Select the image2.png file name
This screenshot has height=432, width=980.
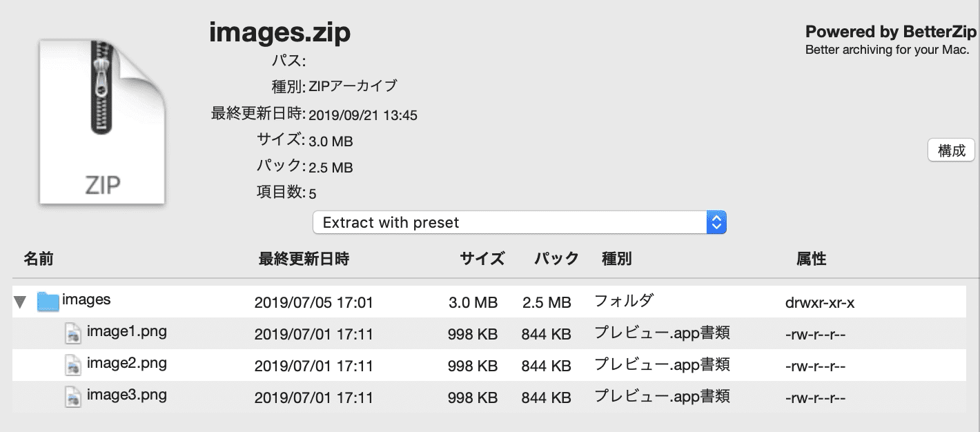point(126,364)
